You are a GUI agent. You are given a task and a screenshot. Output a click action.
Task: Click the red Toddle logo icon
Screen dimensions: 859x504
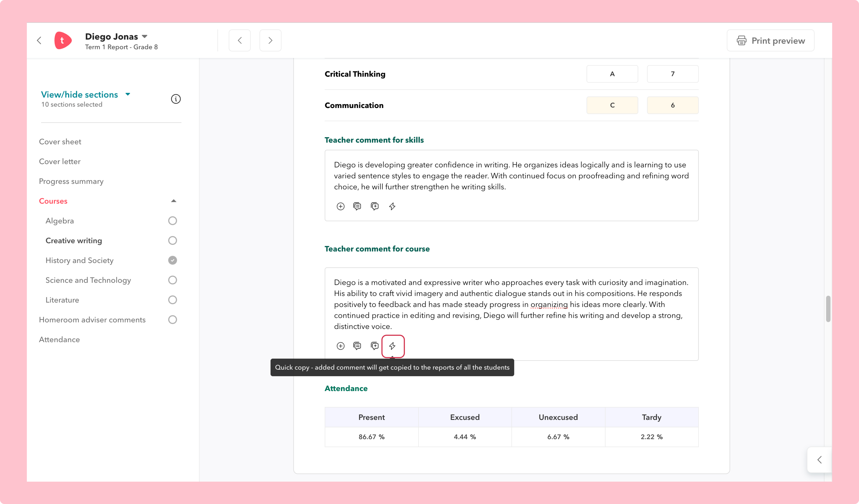(63, 41)
